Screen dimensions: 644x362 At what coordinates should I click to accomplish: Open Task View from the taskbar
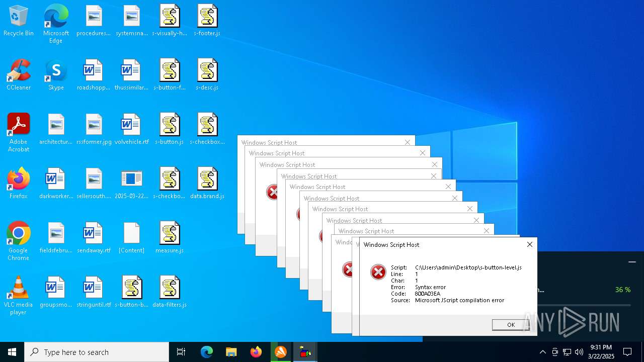coord(181,352)
